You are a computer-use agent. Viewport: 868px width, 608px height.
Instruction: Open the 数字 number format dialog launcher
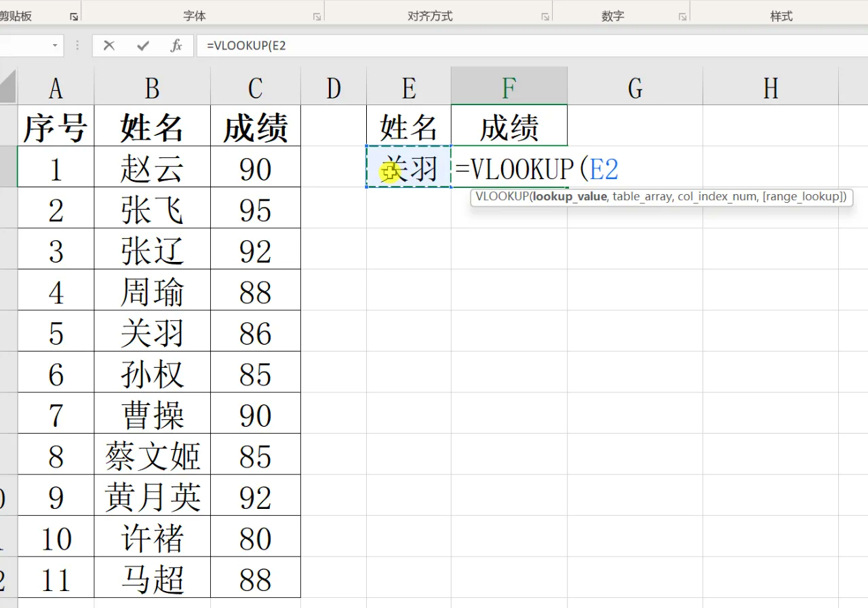pyautogui.click(x=682, y=16)
